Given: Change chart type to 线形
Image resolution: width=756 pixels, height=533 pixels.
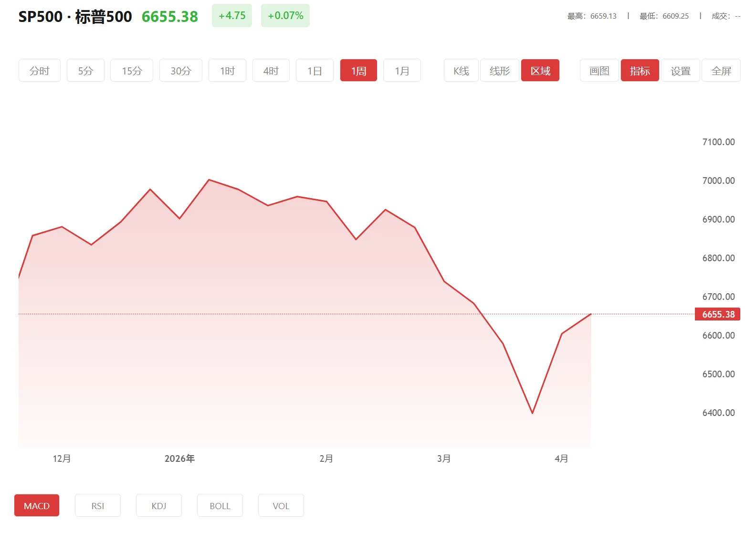Looking at the screenshot, I should pyautogui.click(x=500, y=71).
